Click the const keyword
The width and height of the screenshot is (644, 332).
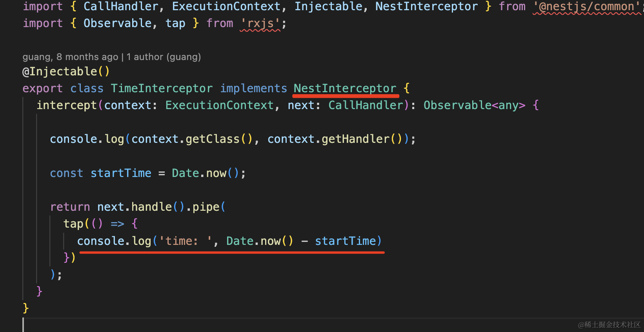tap(66, 173)
